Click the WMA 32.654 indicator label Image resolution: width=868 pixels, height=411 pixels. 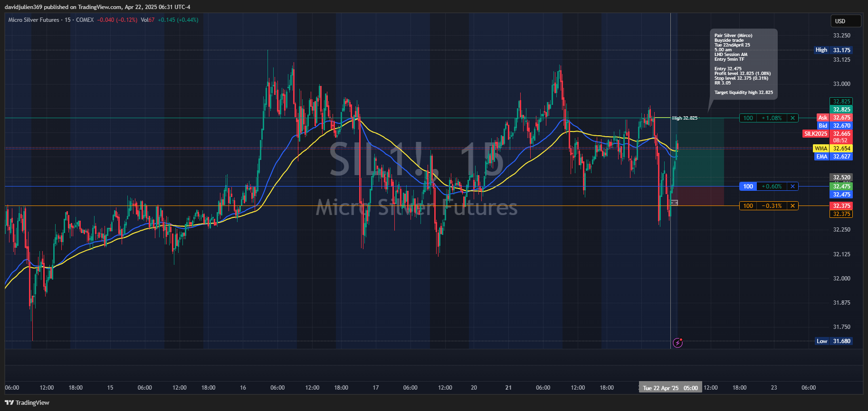(833, 149)
